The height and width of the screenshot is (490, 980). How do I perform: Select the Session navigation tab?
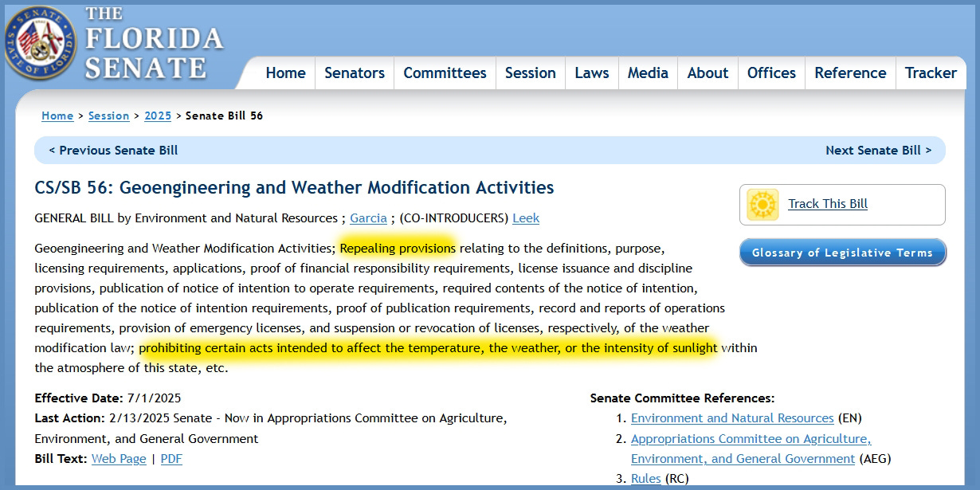531,73
